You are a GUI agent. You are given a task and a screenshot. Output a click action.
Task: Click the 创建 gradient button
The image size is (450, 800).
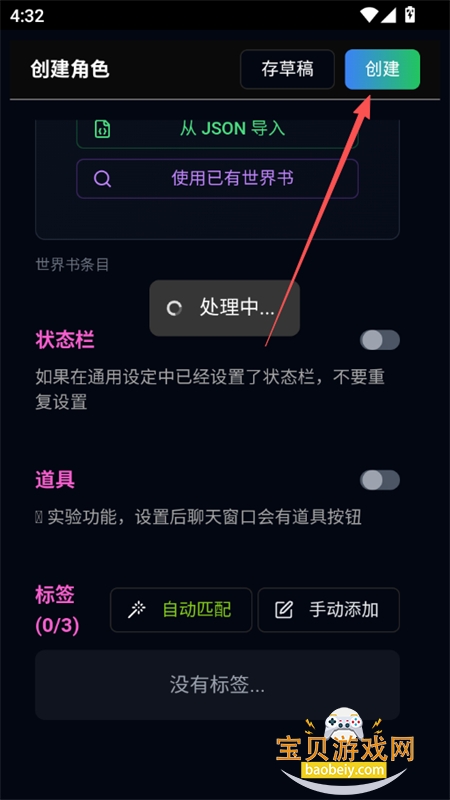tap(382, 69)
